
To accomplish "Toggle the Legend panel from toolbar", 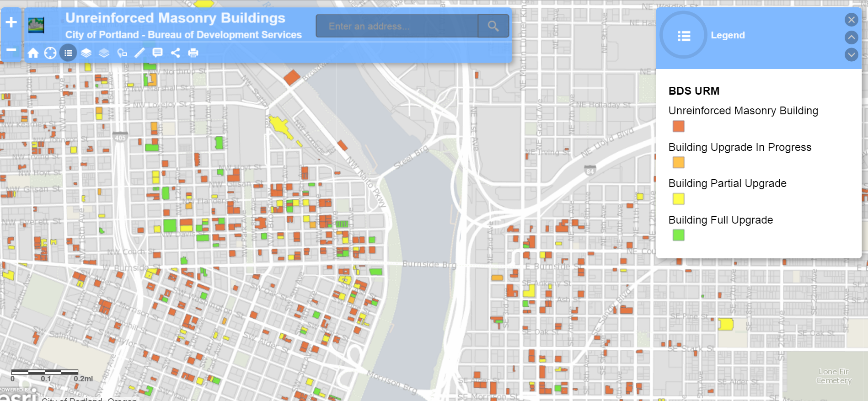I will (x=68, y=53).
